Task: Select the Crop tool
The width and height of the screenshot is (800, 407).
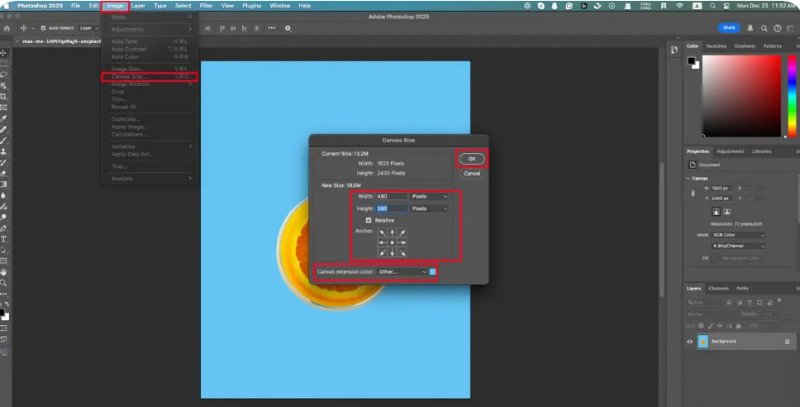Action: coord(3,96)
